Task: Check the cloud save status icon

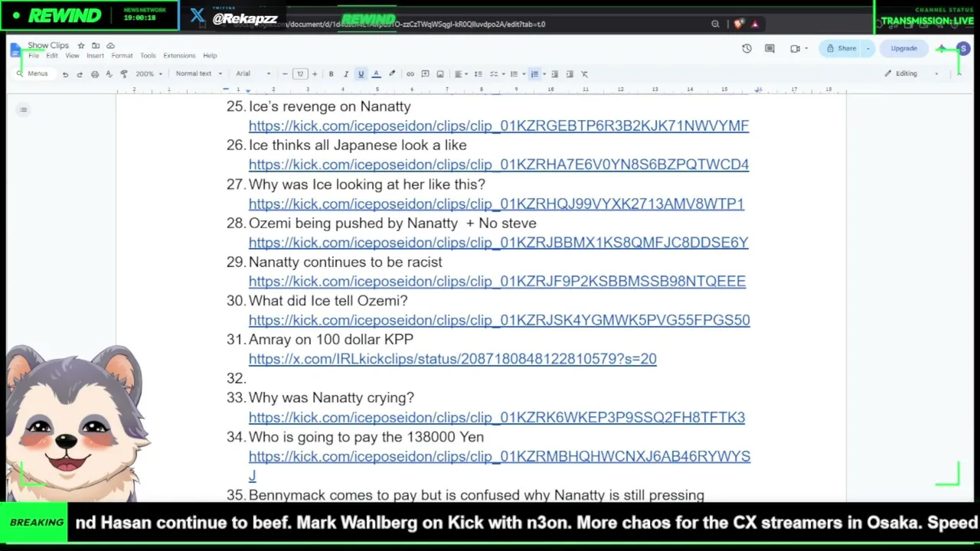Action: point(110,46)
